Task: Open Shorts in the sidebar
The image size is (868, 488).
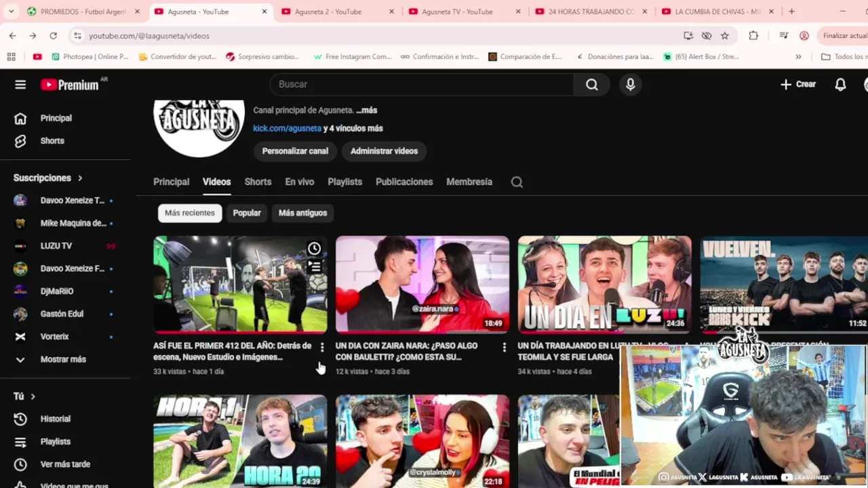Action: tap(52, 141)
